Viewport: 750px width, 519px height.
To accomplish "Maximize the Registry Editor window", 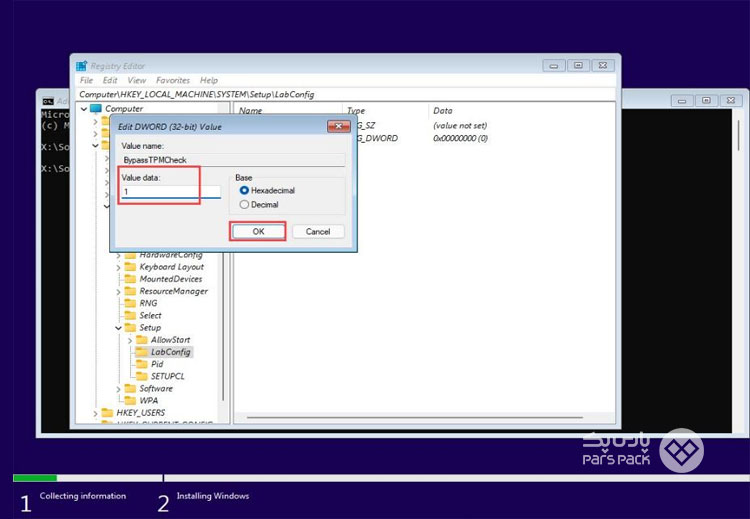I will [578, 66].
